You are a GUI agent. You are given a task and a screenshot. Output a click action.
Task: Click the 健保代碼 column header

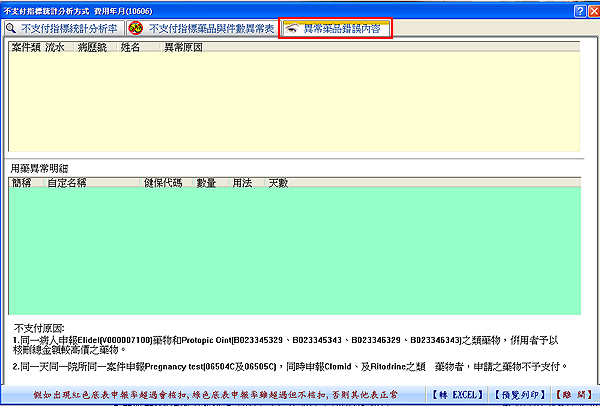pyautogui.click(x=163, y=183)
